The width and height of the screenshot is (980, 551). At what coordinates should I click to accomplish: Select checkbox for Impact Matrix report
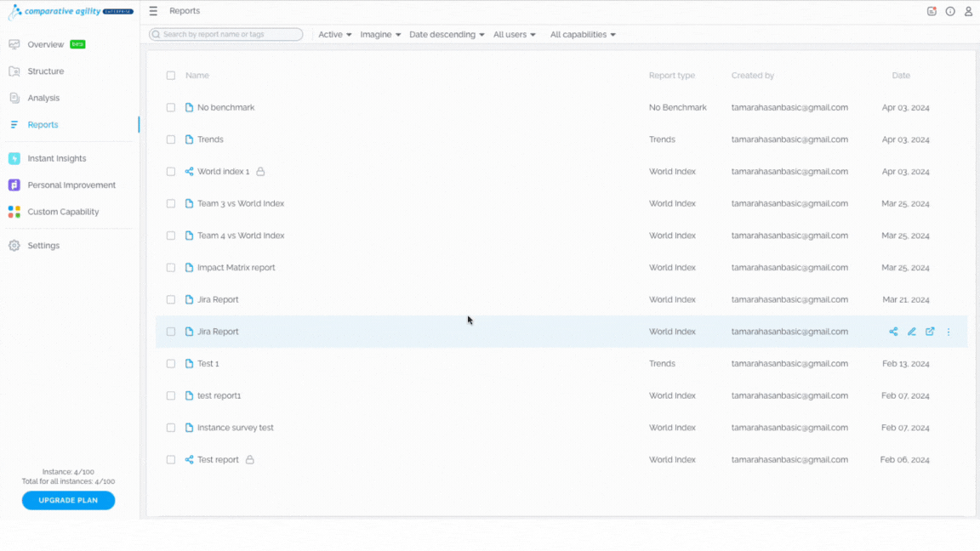(x=171, y=267)
